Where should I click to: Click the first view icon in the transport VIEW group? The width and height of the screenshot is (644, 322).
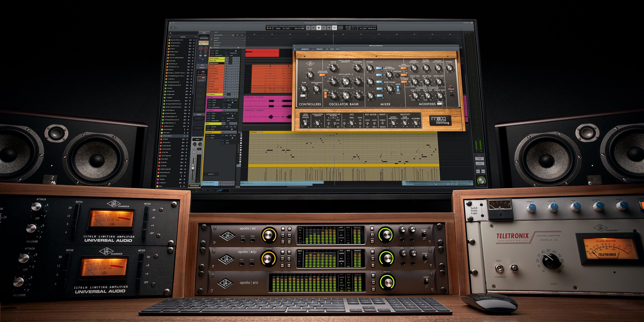tap(268, 28)
